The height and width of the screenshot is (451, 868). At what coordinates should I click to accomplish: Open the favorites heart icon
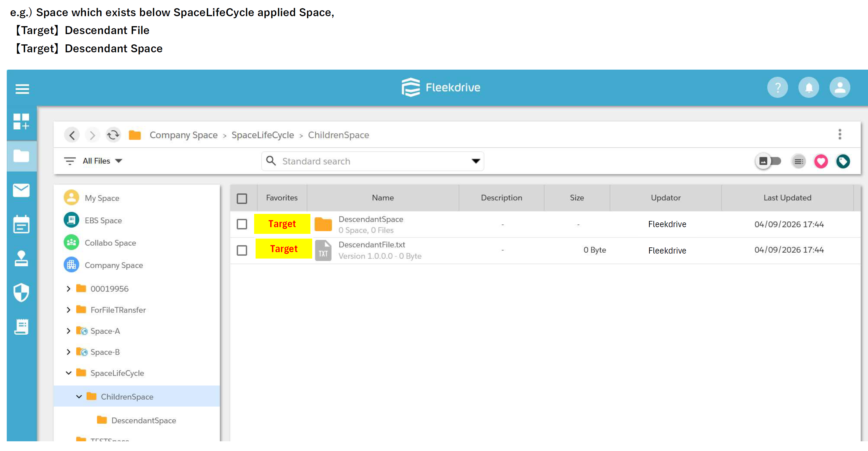pyautogui.click(x=820, y=161)
